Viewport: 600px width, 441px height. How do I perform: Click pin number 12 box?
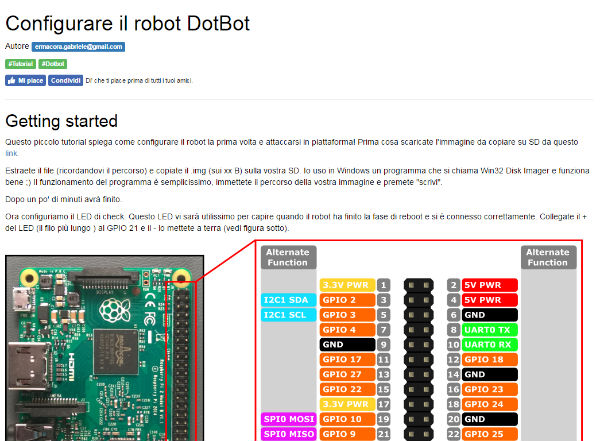pos(453,359)
